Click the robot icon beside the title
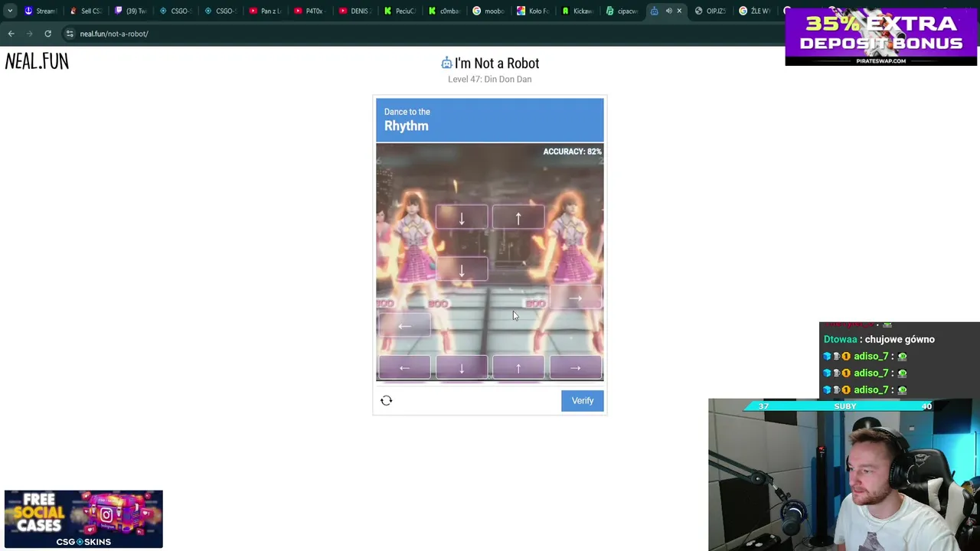Screen dimensions: 980x551 pyautogui.click(x=446, y=63)
